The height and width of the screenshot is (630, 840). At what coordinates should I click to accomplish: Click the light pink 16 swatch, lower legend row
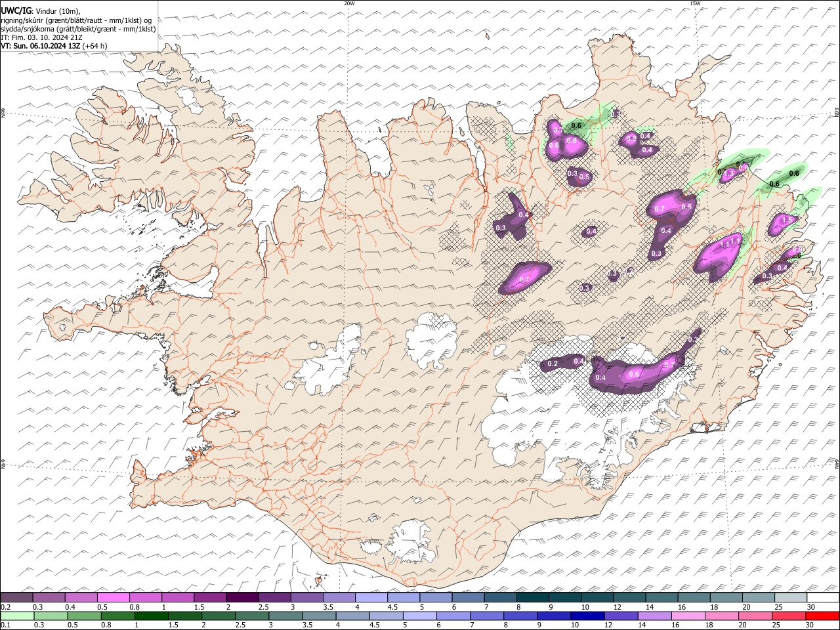[x=688, y=616]
